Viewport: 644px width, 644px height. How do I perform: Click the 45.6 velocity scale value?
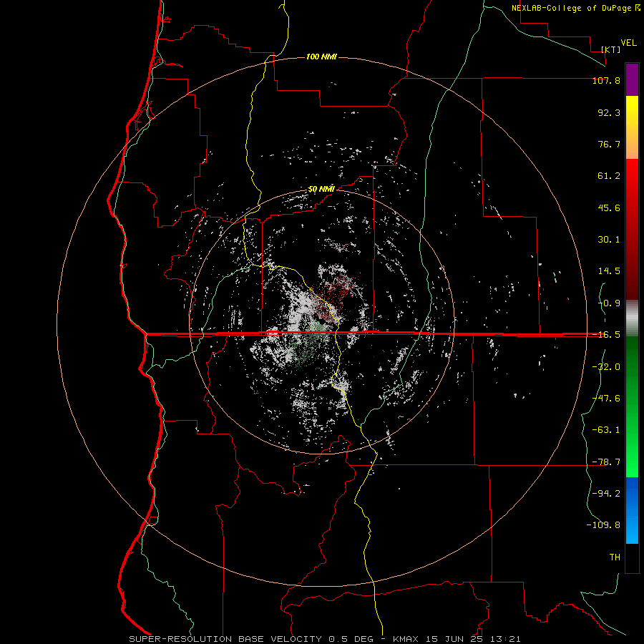point(609,208)
